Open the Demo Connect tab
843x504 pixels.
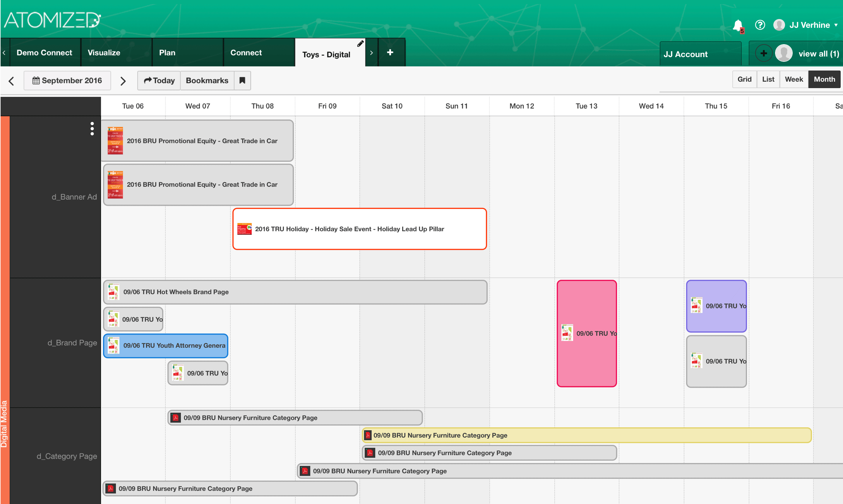pos(44,52)
